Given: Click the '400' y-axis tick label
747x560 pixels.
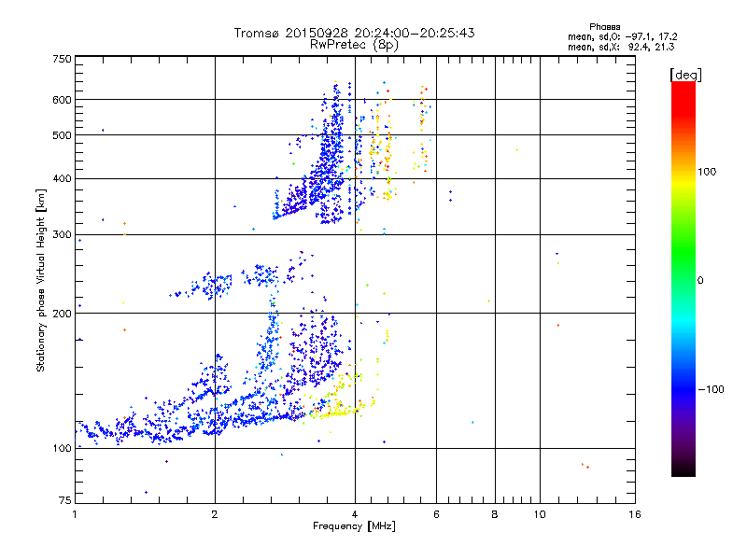Looking at the screenshot, I should (x=62, y=178).
